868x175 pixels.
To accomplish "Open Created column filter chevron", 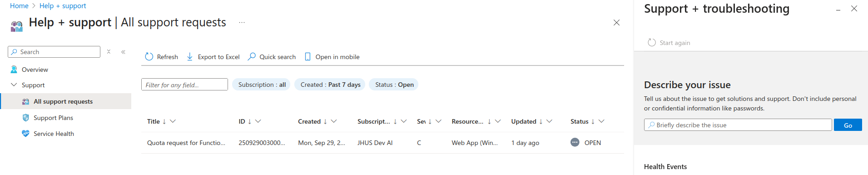I will coord(334,121).
